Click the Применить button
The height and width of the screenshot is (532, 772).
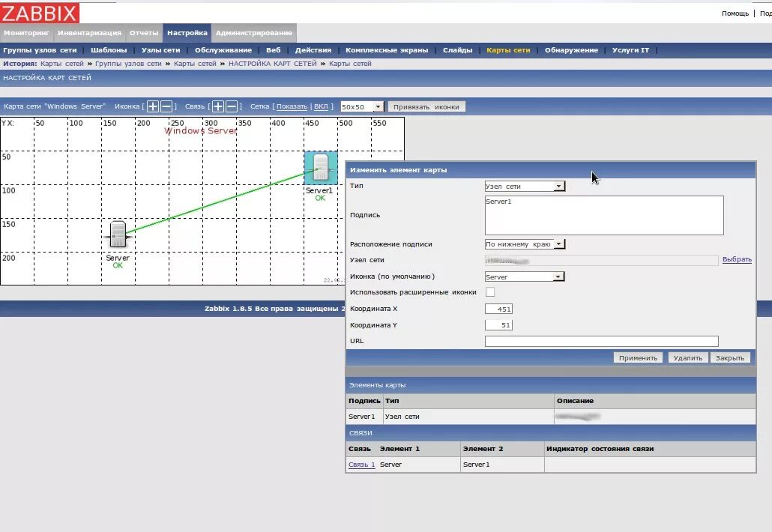(638, 357)
